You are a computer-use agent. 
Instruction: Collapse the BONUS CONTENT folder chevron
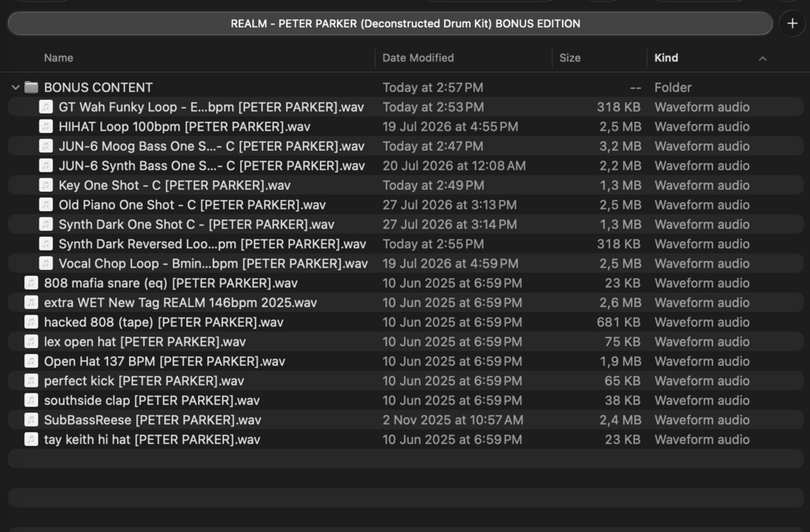coord(15,87)
